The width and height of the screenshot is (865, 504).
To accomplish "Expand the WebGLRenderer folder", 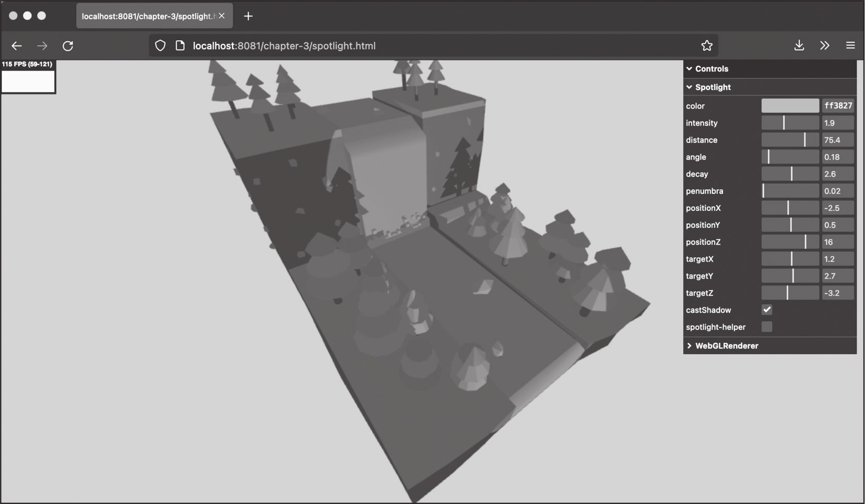I will click(x=726, y=346).
